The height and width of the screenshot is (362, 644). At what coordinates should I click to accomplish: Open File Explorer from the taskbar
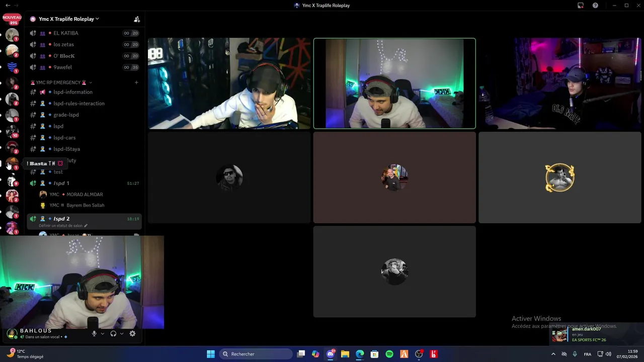(x=345, y=354)
